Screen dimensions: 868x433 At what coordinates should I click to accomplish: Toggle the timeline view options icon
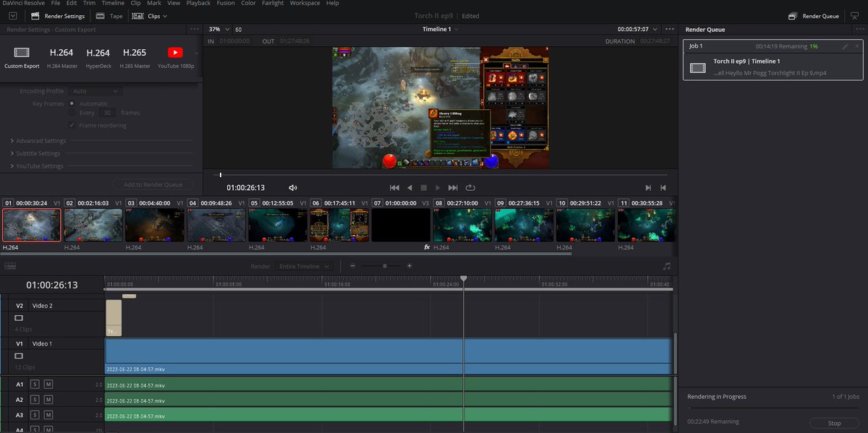coord(10,266)
